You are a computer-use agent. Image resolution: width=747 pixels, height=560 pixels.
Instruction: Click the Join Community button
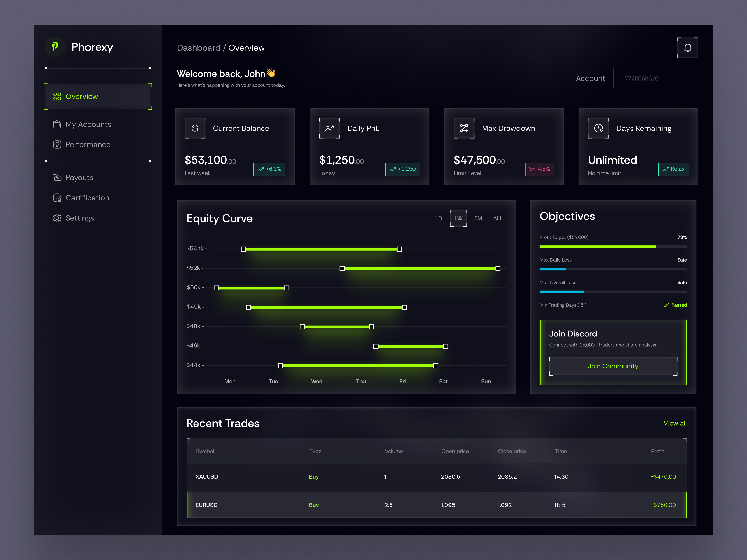(613, 366)
